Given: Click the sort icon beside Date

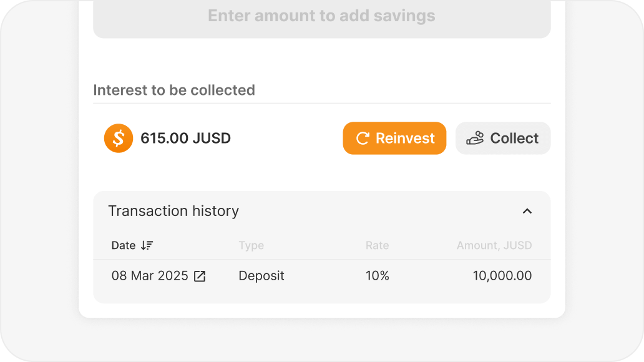Looking at the screenshot, I should click(147, 245).
